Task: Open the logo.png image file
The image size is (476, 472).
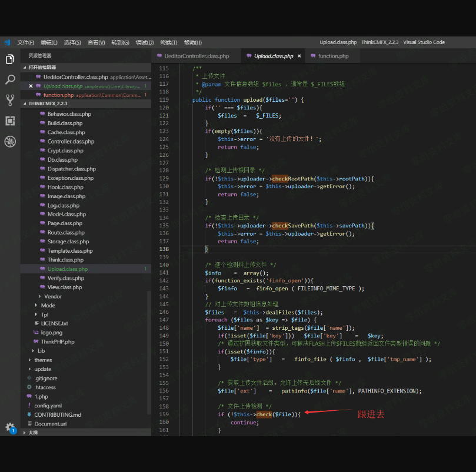Action: 51,333
